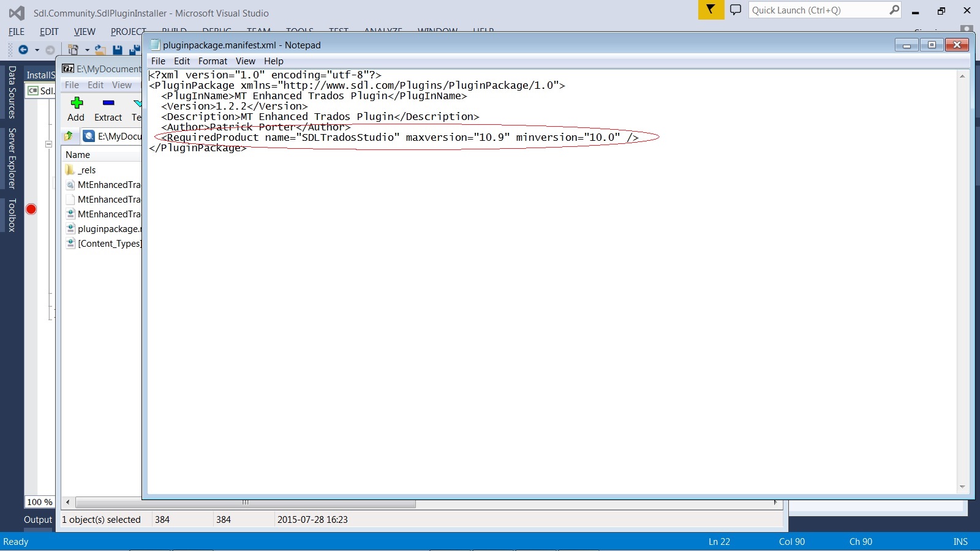The image size is (980, 551).
Task: Click the Output panel label
Action: [38, 520]
